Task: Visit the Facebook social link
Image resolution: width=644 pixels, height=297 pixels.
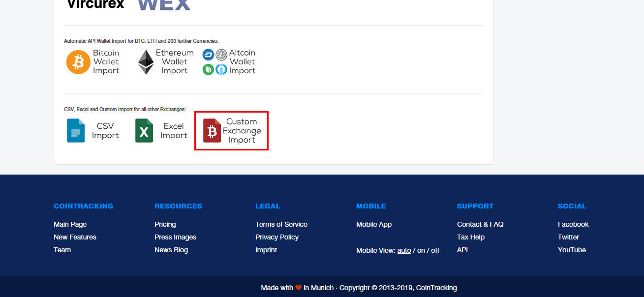Action: click(x=573, y=224)
